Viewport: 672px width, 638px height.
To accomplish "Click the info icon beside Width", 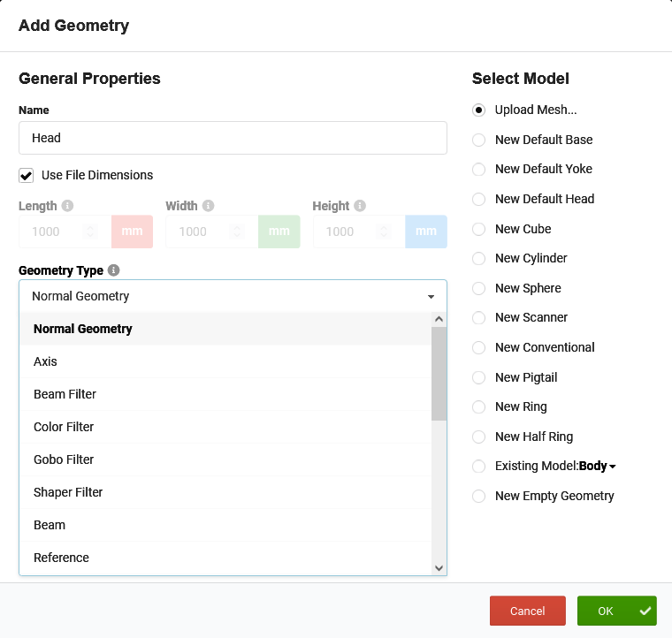I will click(x=209, y=206).
